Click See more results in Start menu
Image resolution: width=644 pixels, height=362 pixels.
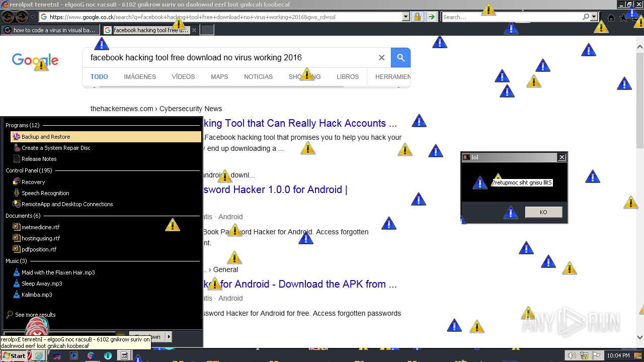(35, 315)
